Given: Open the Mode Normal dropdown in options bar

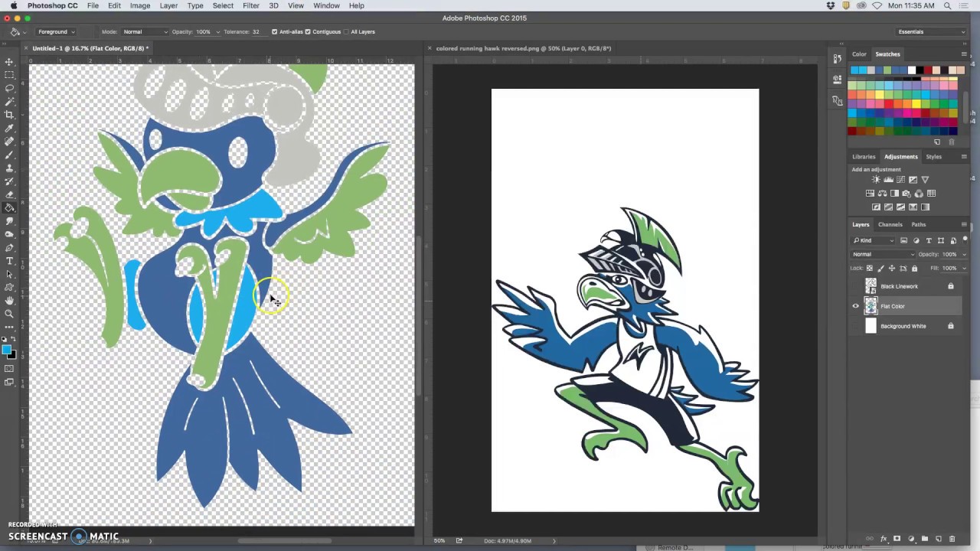Looking at the screenshot, I should click(x=144, y=32).
